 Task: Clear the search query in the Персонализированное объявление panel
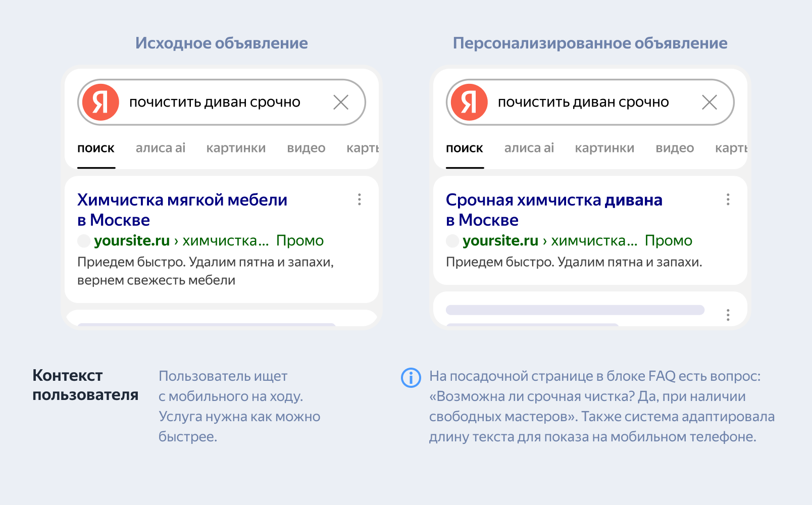point(709,103)
